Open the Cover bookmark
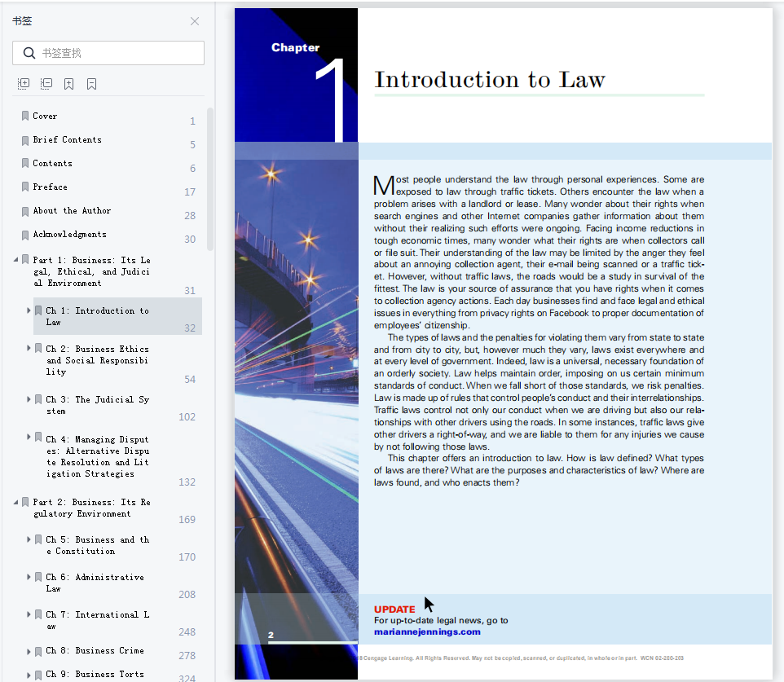The width and height of the screenshot is (784, 682). click(x=45, y=116)
